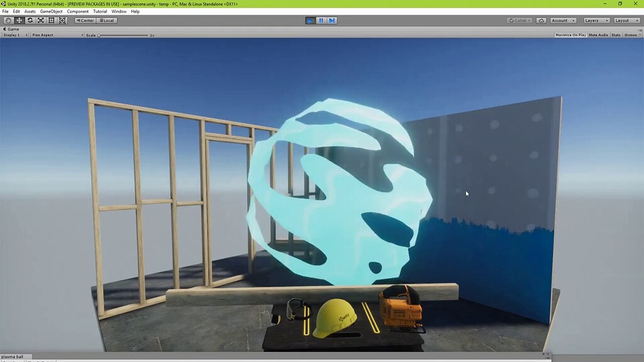
Task: Open the Account dropdown
Action: [562, 20]
